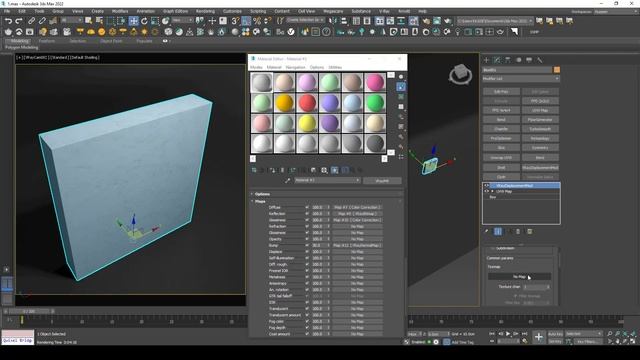Activate the Select and Rotate tool
Screen dimensions: 640x360
point(144,20)
